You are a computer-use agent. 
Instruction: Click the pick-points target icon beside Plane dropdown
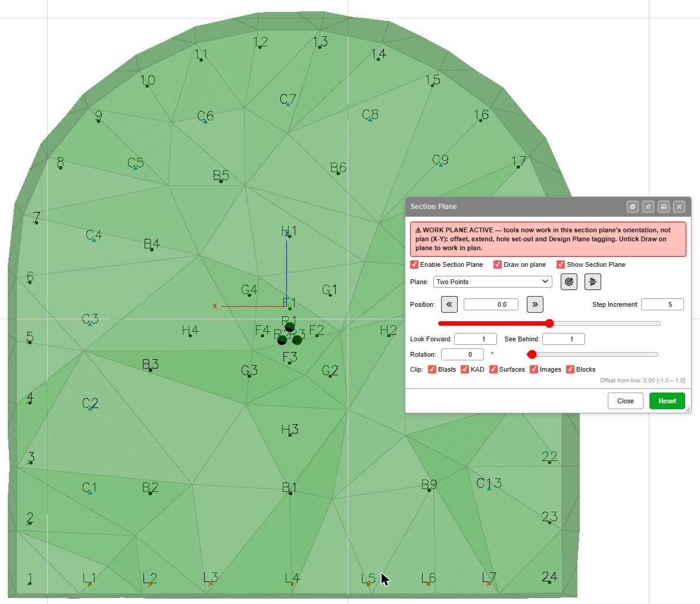tap(569, 282)
